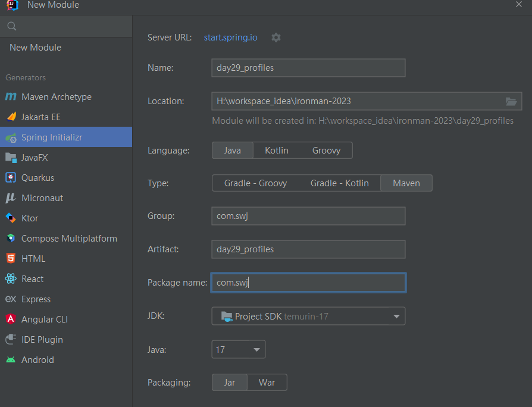Open server URL settings gear
532x407 pixels.
point(276,37)
